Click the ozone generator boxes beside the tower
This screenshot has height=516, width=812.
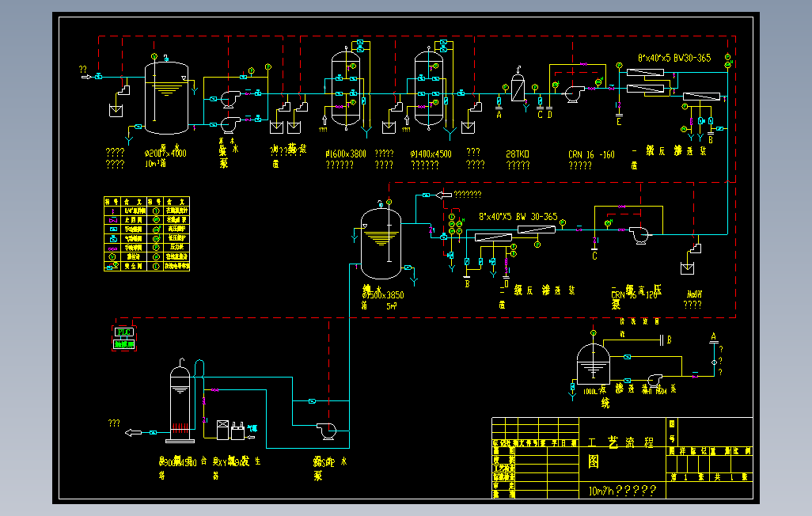[x=230, y=430]
